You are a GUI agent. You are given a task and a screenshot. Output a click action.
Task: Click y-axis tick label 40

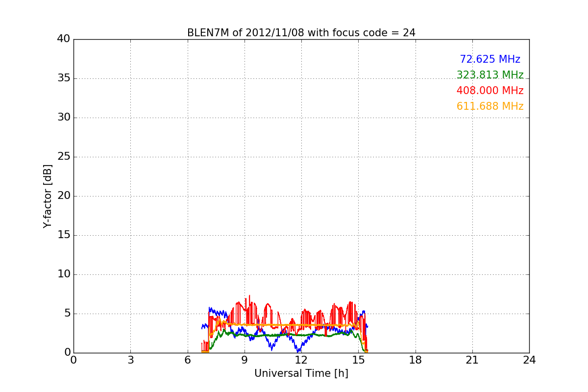tap(64, 39)
